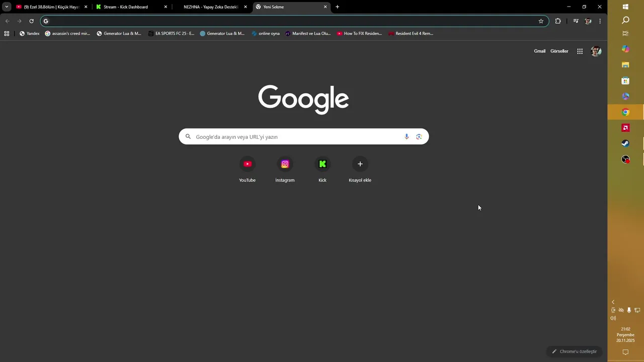Click the Google search box
The width and height of the screenshot is (644, 362).
pos(303,137)
